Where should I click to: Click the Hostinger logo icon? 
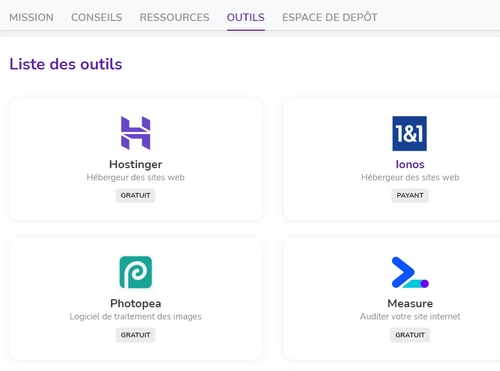click(135, 133)
